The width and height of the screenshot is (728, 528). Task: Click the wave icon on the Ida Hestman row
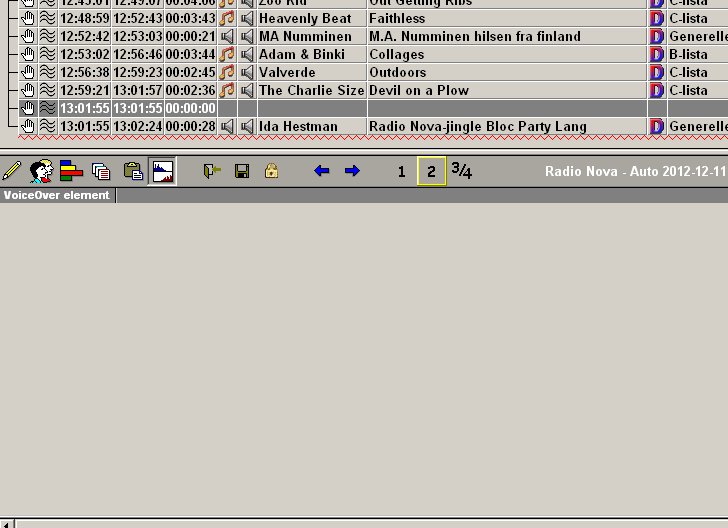[x=47, y=126]
